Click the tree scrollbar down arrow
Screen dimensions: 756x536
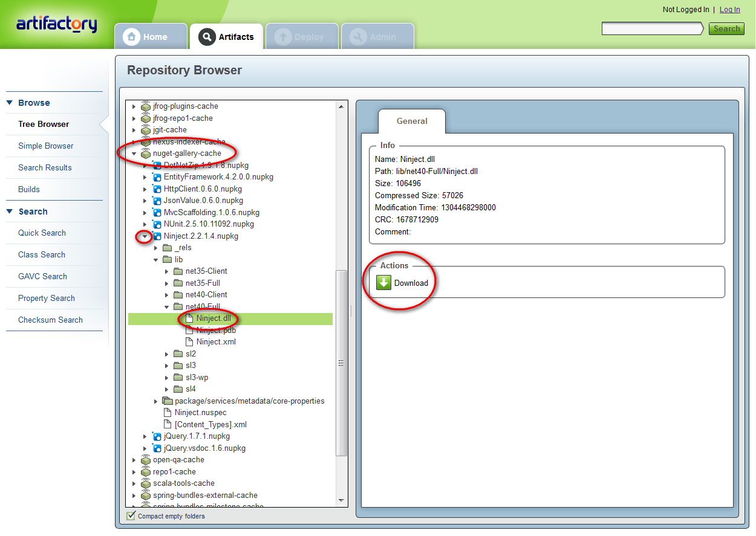pos(342,501)
